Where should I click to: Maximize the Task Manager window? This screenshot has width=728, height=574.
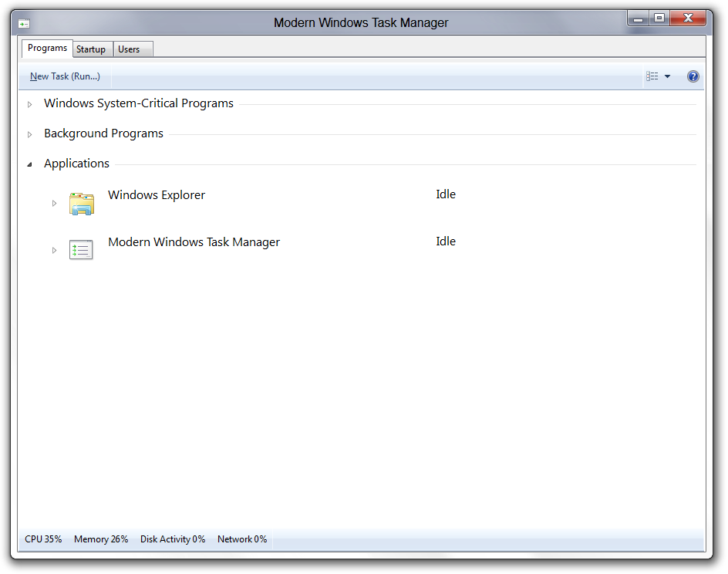click(659, 19)
